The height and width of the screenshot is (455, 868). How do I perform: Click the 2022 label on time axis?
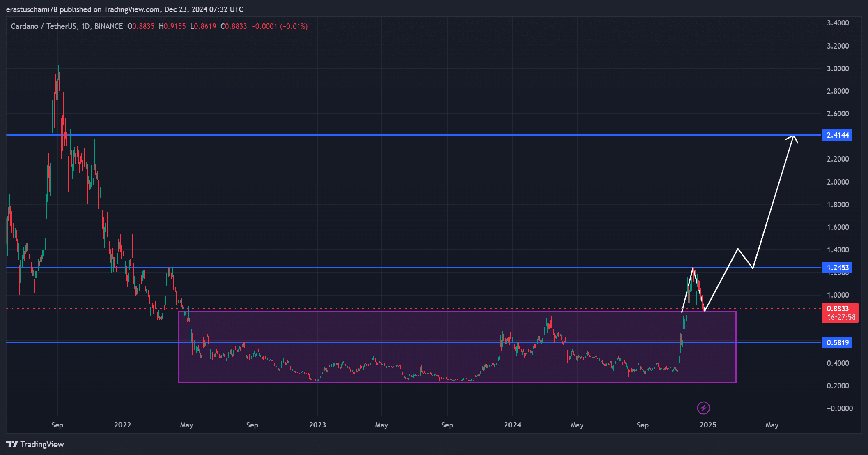pos(122,425)
